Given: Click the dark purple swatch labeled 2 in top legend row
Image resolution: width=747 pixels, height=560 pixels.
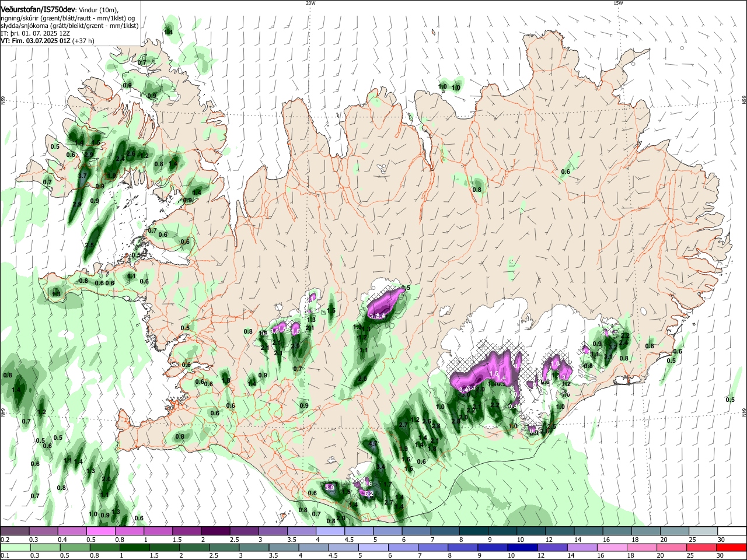Looking at the screenshot, I should (215, 531).
